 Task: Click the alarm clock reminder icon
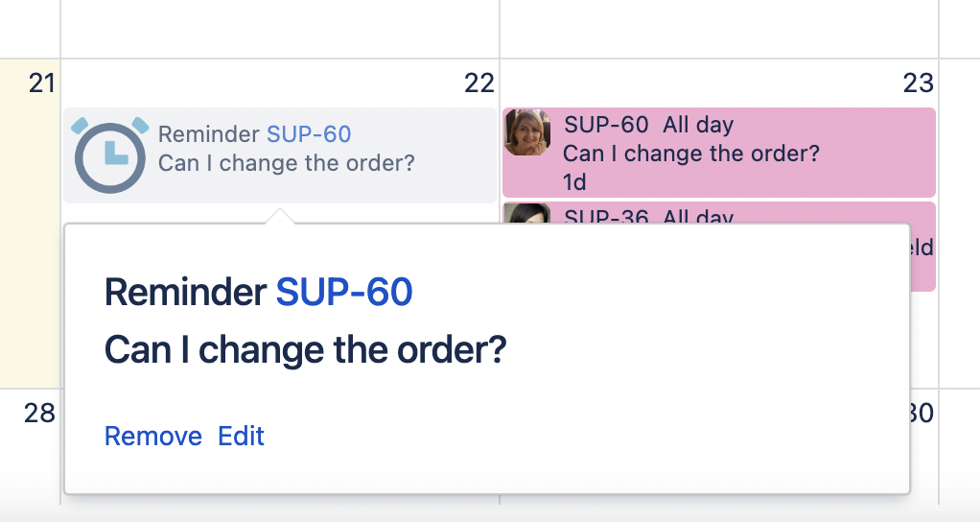point(110,155)
